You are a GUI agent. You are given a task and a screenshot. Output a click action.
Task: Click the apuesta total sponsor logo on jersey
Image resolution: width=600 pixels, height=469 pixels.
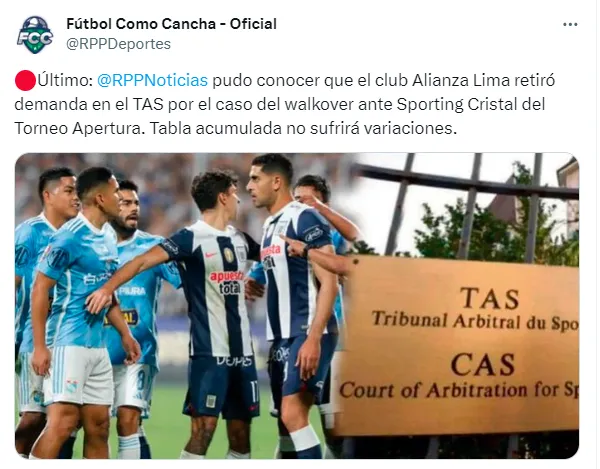coord(227,282)
